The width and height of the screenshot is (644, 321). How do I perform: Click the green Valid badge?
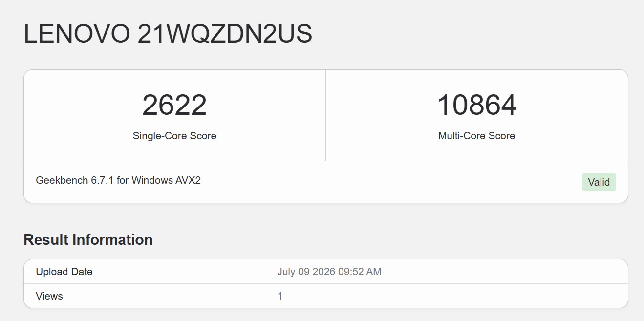pyautogui.click(x=599, y=182)
